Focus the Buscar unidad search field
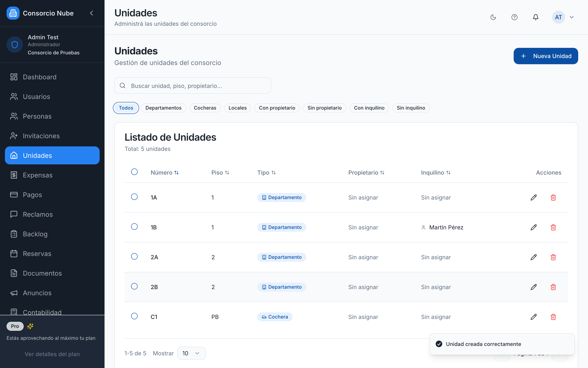The image size is (588, 368). 193,86
